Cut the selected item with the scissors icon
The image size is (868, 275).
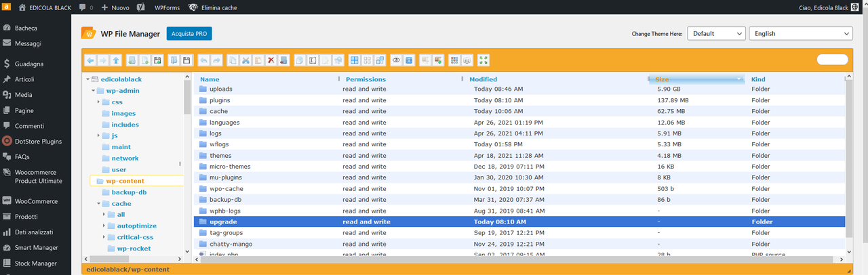245,60
